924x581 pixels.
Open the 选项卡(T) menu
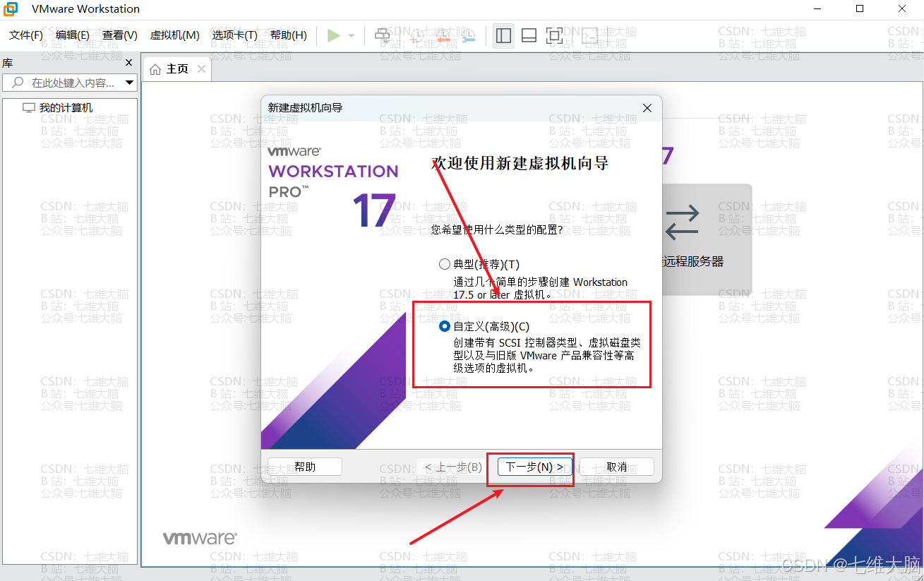click(235, 35)
